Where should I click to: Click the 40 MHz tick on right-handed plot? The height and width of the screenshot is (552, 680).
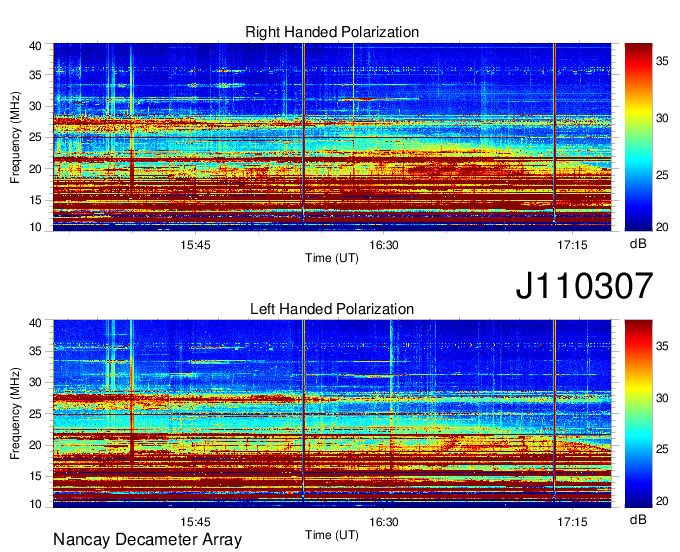point(35,46)
